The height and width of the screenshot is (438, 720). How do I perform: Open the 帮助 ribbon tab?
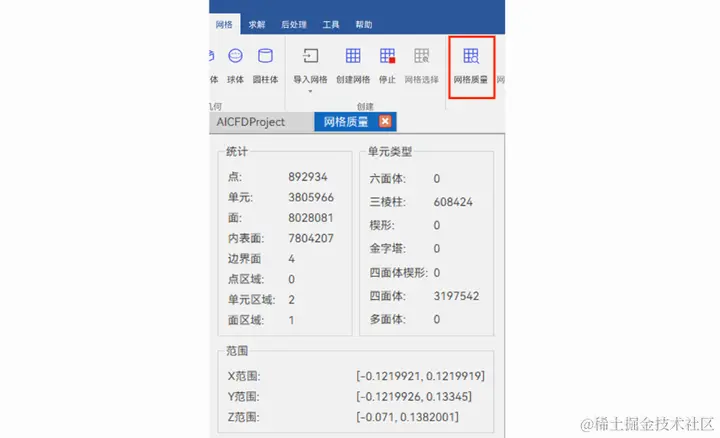pyautogui.click(x=364, y=25)
